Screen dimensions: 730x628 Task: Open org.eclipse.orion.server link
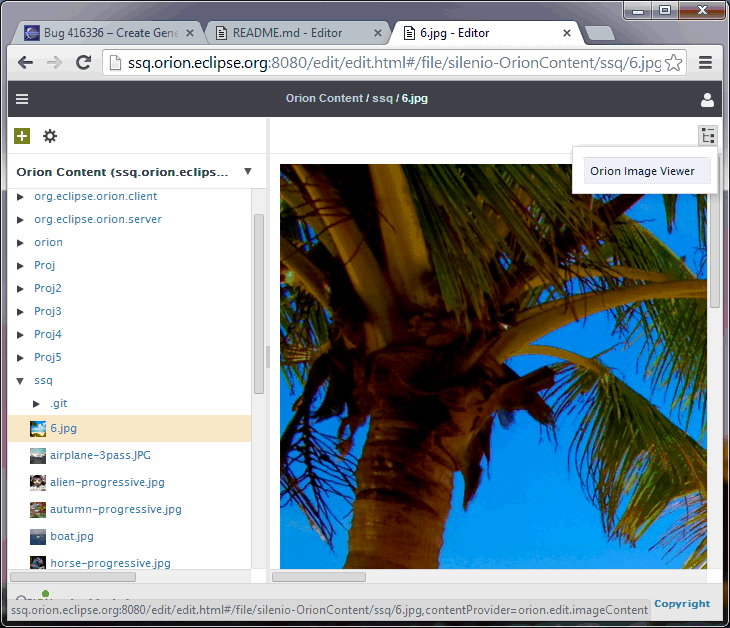tap(98, 219)
